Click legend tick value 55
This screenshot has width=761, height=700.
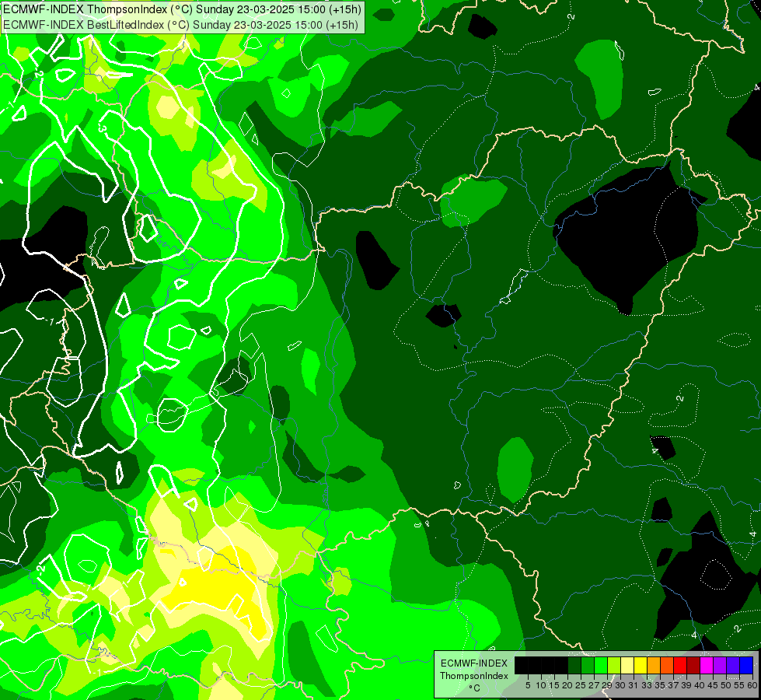coord(738,685)
